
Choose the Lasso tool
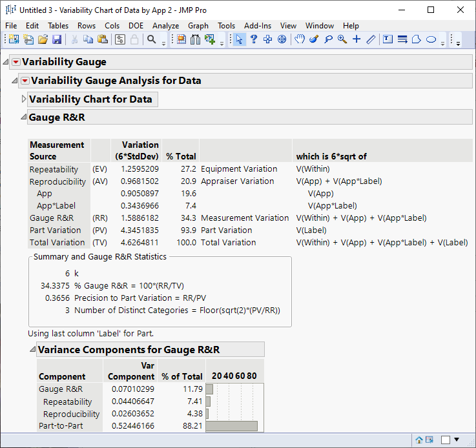(328, 39)
